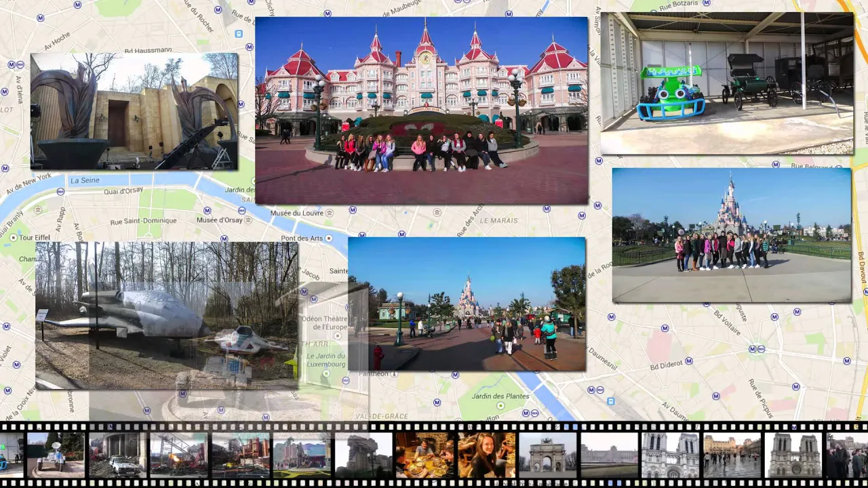Select the Pont des Arts map marker dot
Image resolution: width=868 pixels, height=488 pixels.
(x=328, y=238)
